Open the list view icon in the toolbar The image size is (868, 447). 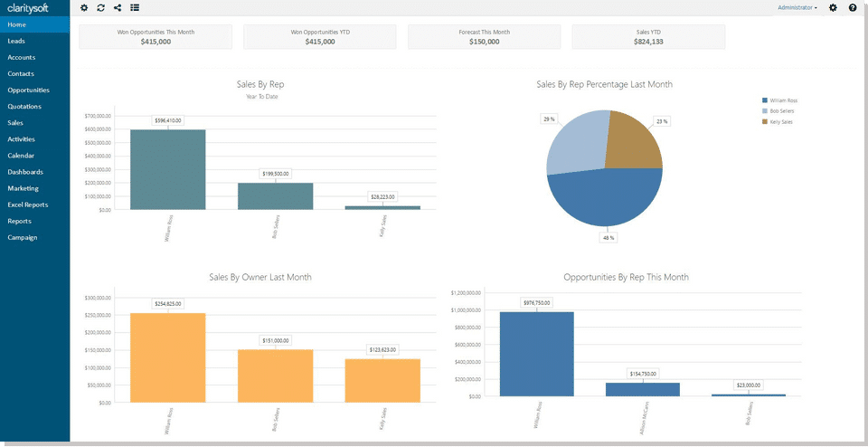tap(135, 8)
